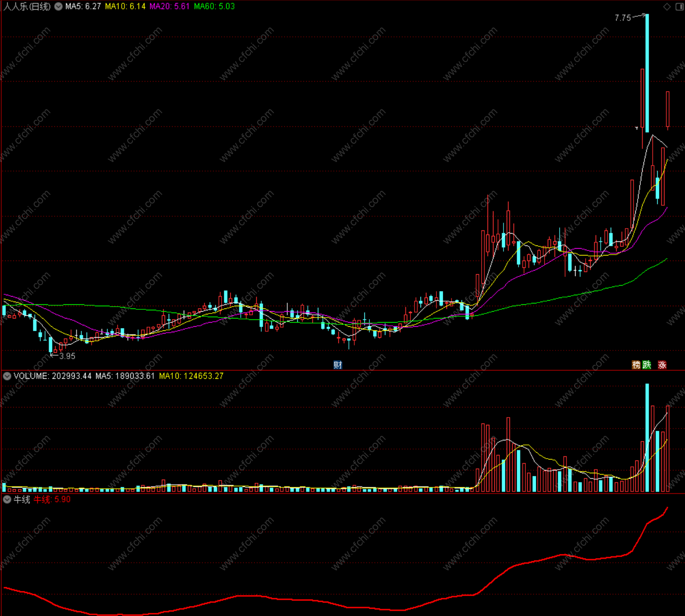Viewport: 685px width, 616px height.
Task: Click the diamond icon at top right
Action: (667, 6)
